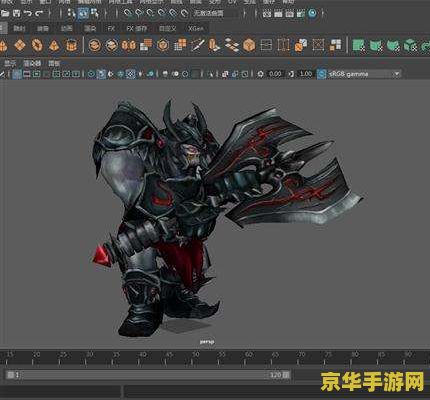Click the 无激活曲面 live surface field
This screenshot has height=400, width=430.
(x=216, y=13)
